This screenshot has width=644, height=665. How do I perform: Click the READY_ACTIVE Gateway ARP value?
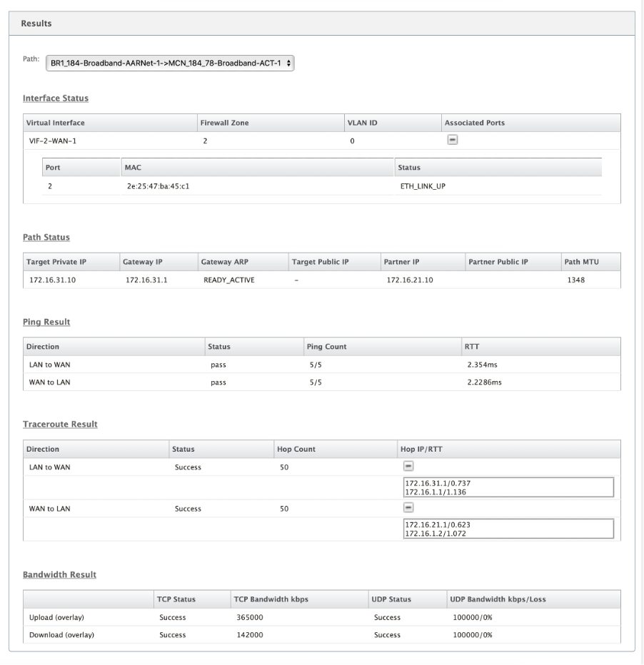[x=229, y=280]
